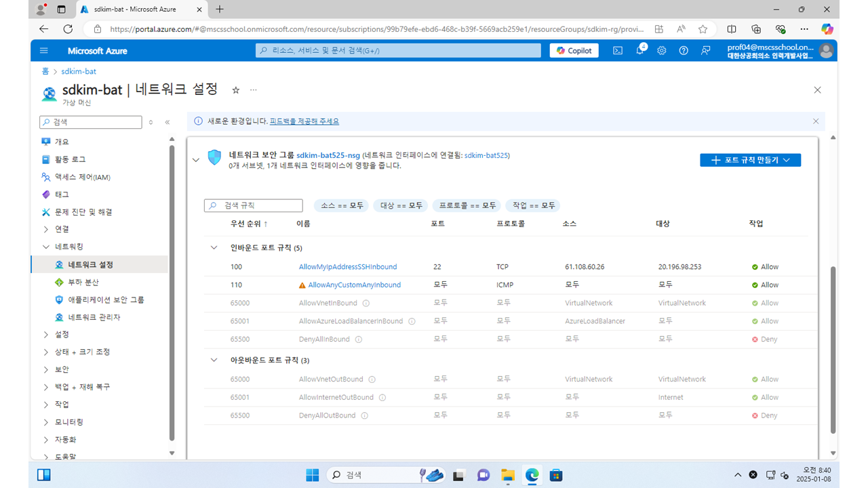
Task: Open more options ellipsis beside title
Action: click(x=254, y=90)
